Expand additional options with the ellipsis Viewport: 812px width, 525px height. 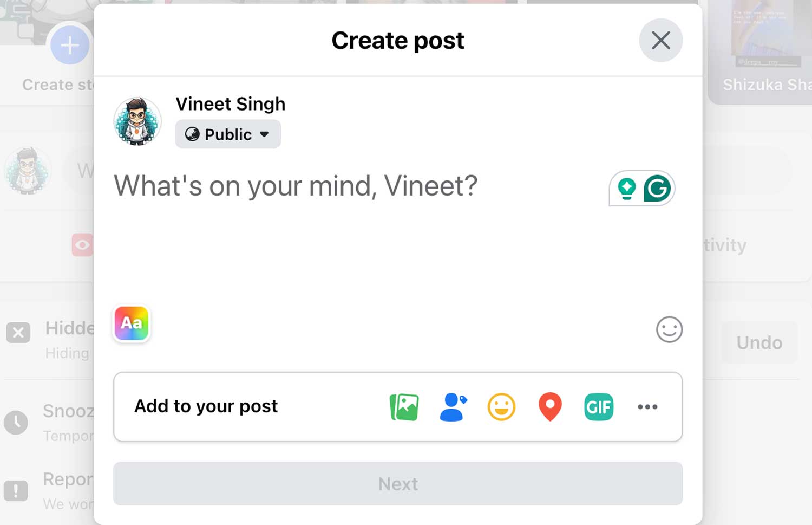tap(647, 407)
